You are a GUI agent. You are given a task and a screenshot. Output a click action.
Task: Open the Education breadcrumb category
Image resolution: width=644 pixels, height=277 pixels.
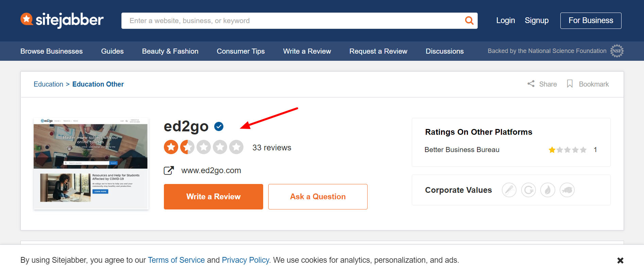pos(48,84)
